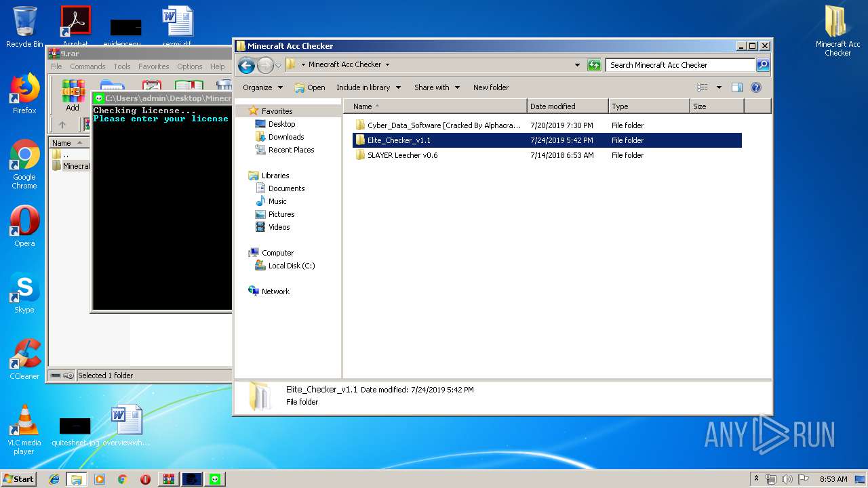Open the VLC media player desktop icon
The height and width of the screenshot is (488, 868).
pyautogui.click(x=24, y=430)
